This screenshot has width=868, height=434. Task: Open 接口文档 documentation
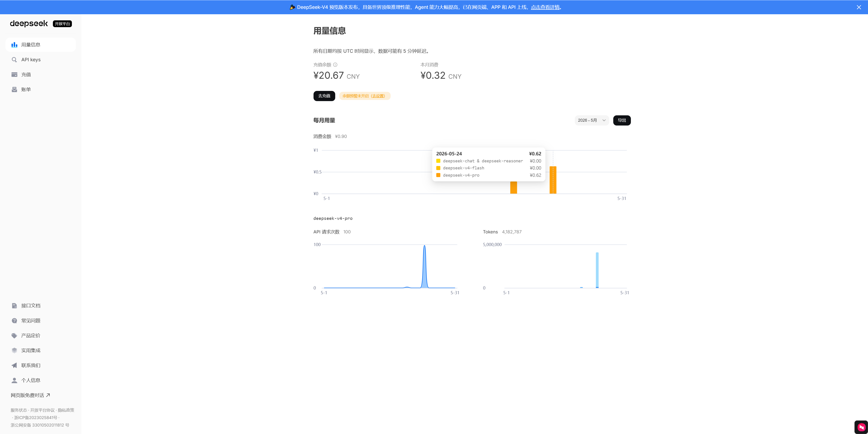pyautogui.click(x=40, y=306)
